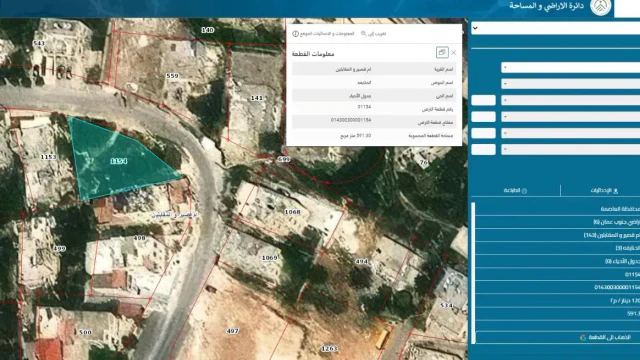Click parcel label 1068 on map

[x=292, y=212]
